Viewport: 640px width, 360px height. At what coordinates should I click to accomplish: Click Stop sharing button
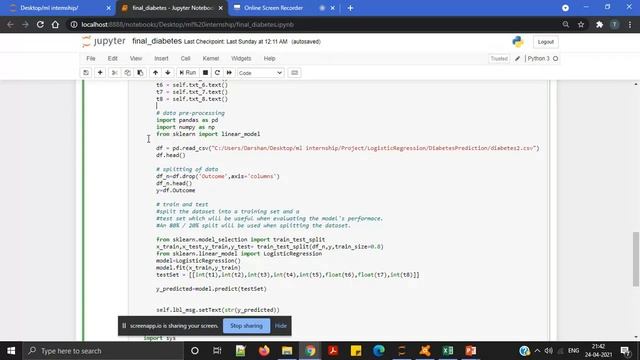click(246, 326)
